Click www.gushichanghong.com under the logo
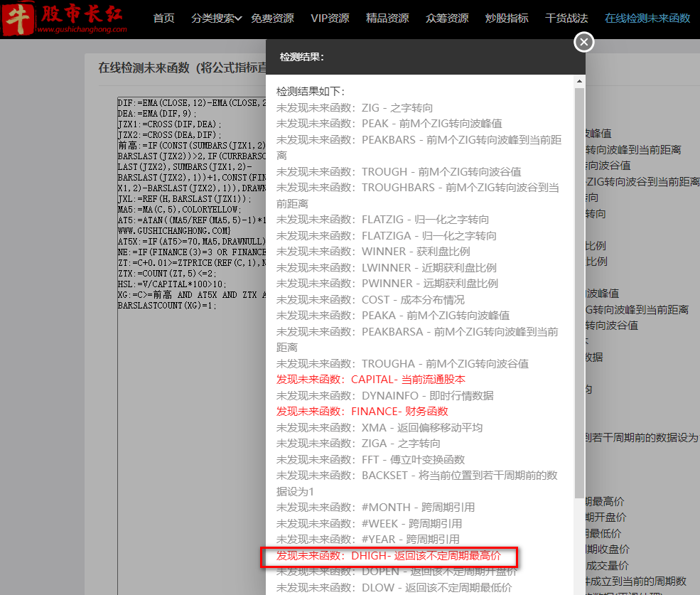 82,29
